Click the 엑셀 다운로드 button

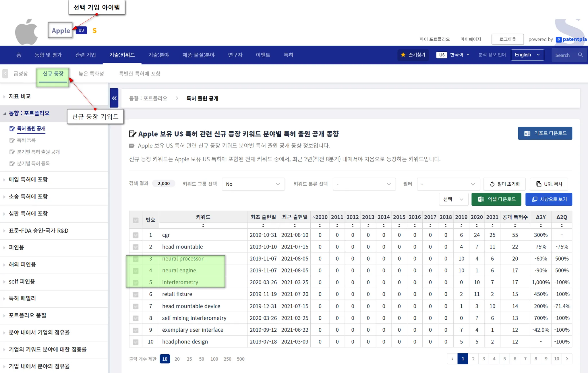(496, 199)
